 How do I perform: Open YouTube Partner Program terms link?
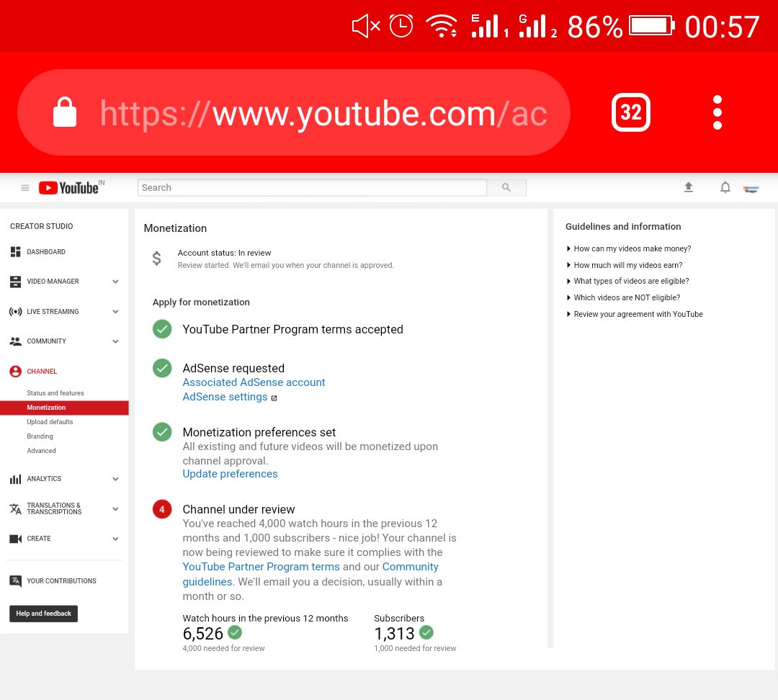[261, 567]
